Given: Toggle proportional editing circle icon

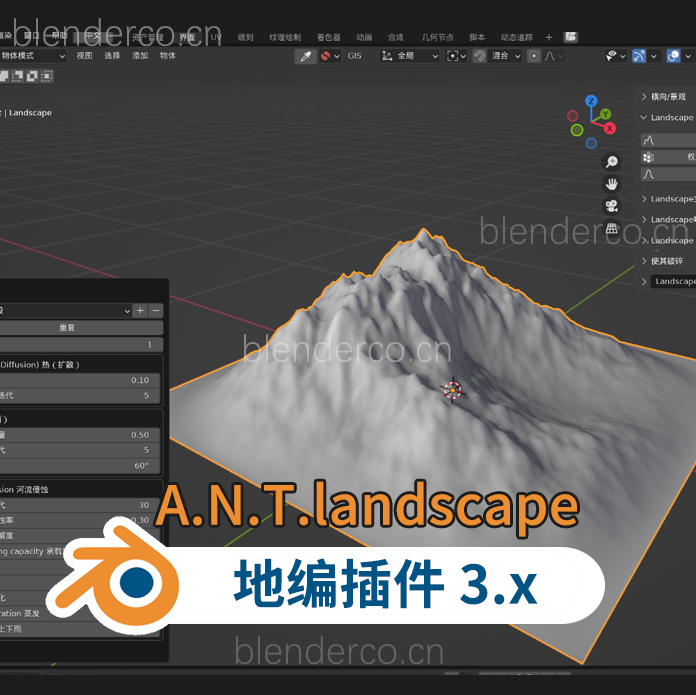Looking at the screenshot, I should tap(534, 56).
